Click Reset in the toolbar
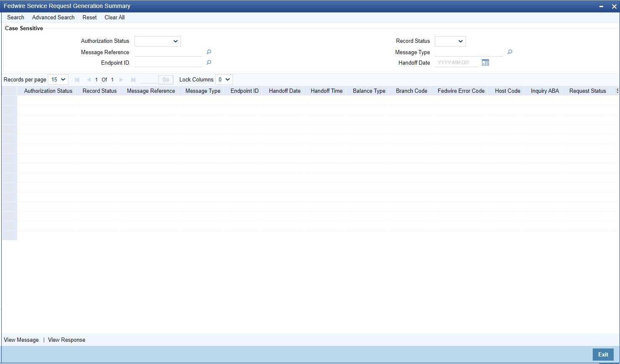Viewport: 620px width, 364px height. 89,18
